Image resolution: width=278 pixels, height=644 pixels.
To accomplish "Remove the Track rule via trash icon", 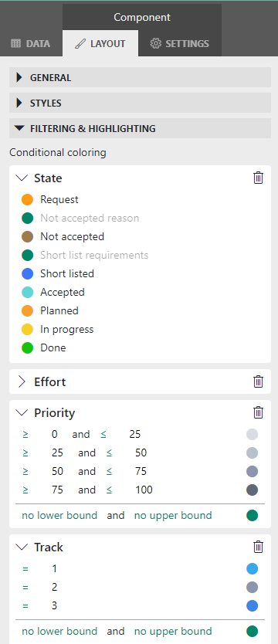I will coord(258,547).
